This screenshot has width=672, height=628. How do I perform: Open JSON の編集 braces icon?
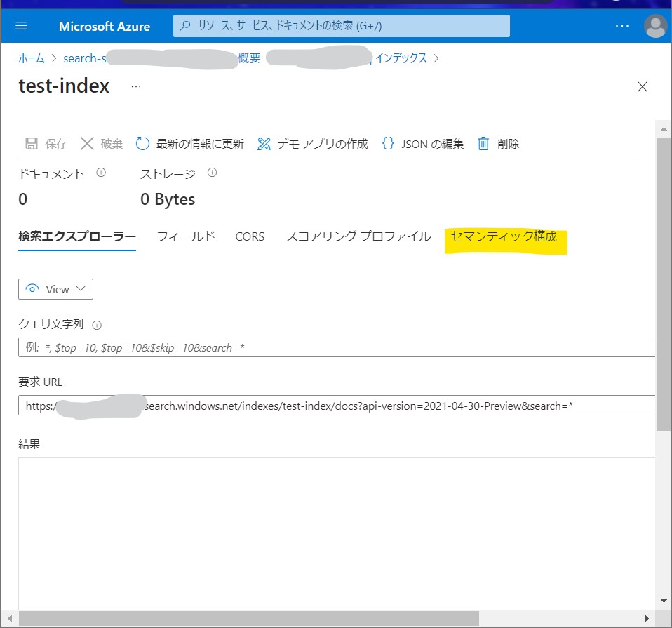(388, 143)
